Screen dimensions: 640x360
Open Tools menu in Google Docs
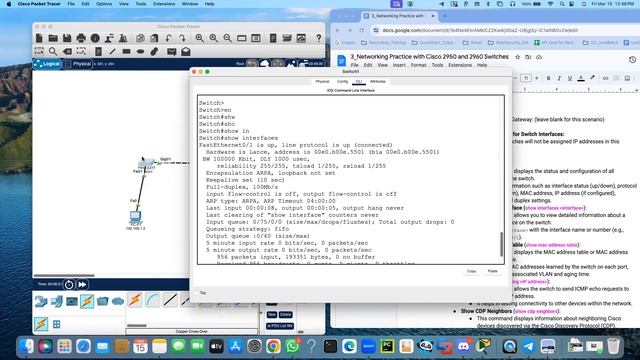tap(437, 65)
